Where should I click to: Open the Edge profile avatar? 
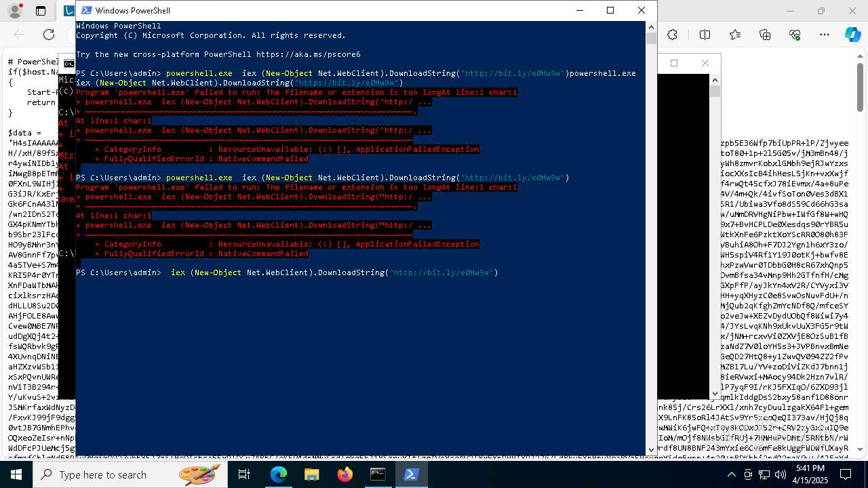(14, 11)
